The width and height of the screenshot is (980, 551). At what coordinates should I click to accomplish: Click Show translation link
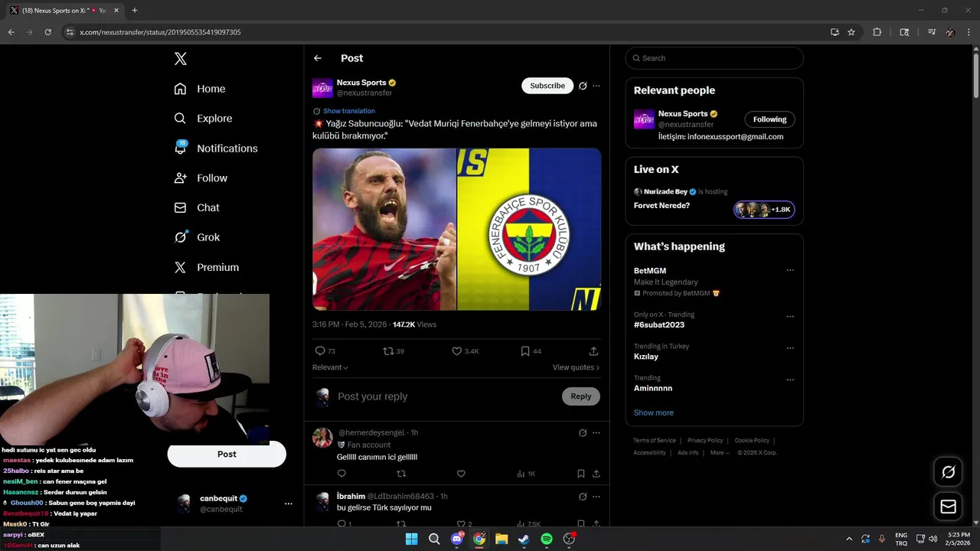pyautogui.click(x=349, y=111)
